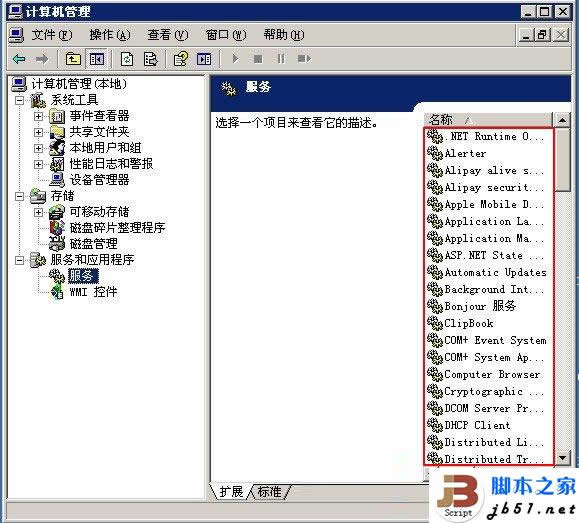
Task: Click the Back arrow toolbar button
Action: coord(19,59)
